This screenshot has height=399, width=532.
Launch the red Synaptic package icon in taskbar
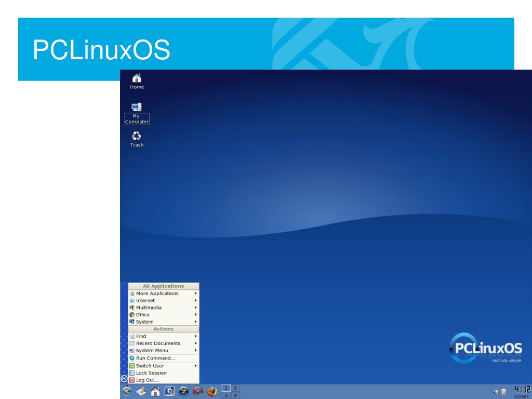pyautogui.click(x=198, y=392)
